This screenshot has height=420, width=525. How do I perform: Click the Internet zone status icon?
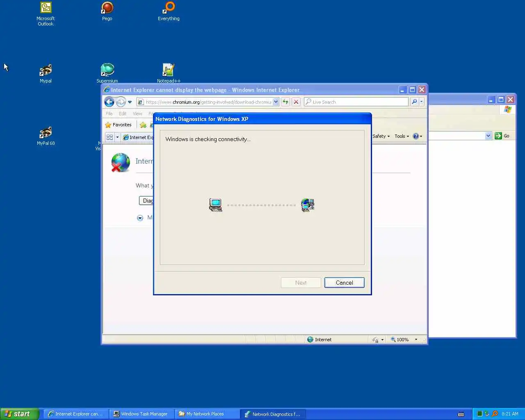(x=310, y=340)
